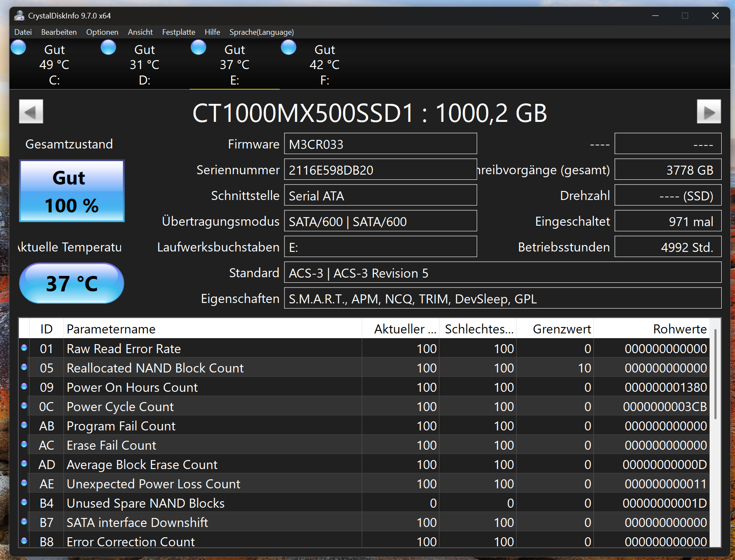Click status dot of Raw Read Error Rate
This screenshot has width=735, height=560.
click(x=24, y=348)
